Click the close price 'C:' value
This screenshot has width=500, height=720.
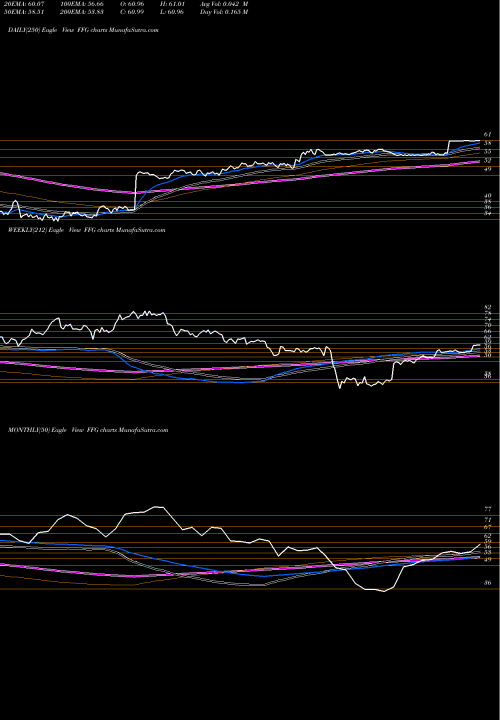point(134,12)
